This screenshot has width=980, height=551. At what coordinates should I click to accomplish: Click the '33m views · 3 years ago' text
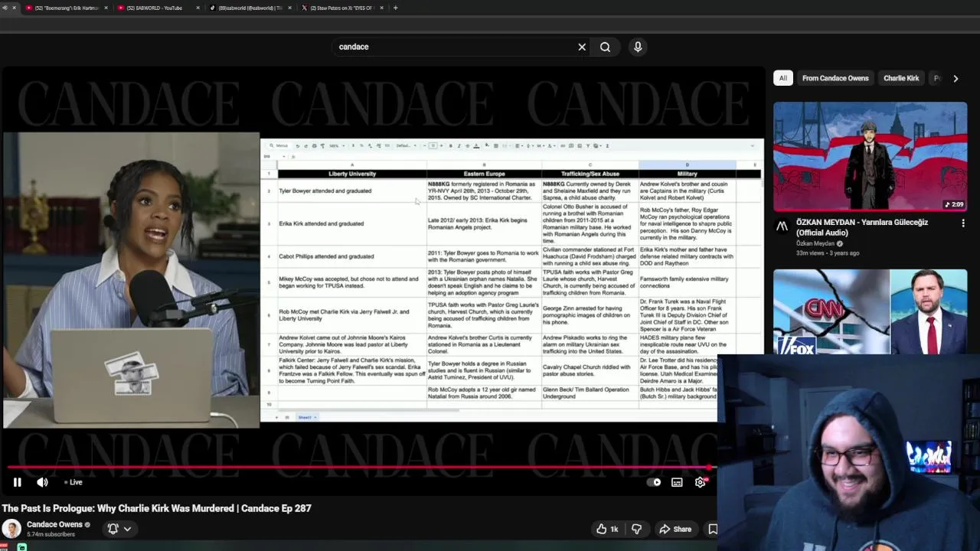[827, 253]
